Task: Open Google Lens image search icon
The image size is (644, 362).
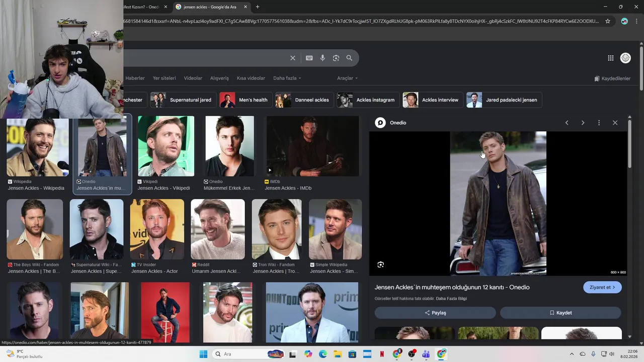Action: click(x=336, y=58)
